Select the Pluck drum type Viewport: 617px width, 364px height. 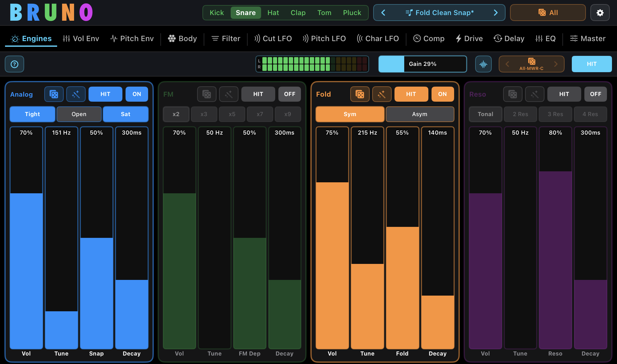(x=352, y=13)
